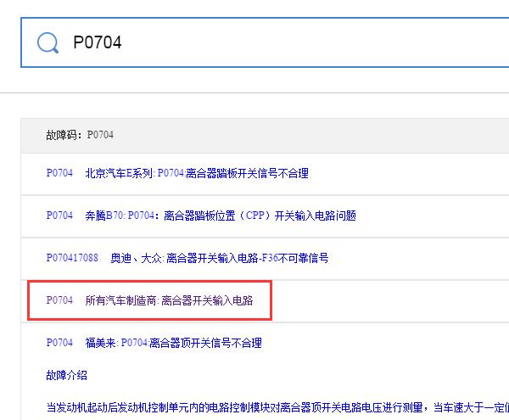Click the magnifier search icon

[48, 42]
